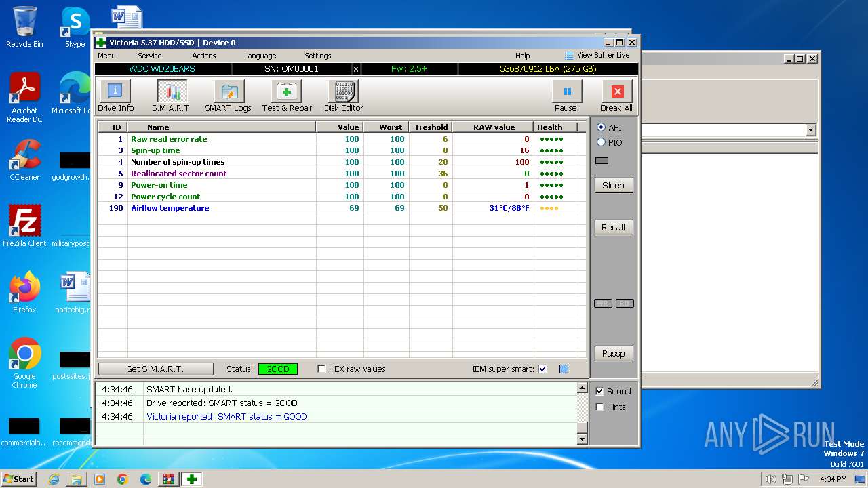Viewport: 868px width, 488px height.
Task: Click the Break All button
Action: (616, 96)
